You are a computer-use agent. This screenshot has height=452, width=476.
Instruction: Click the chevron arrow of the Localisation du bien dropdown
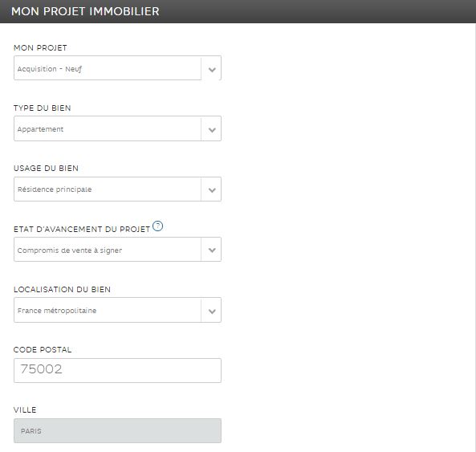click(212, 312)
